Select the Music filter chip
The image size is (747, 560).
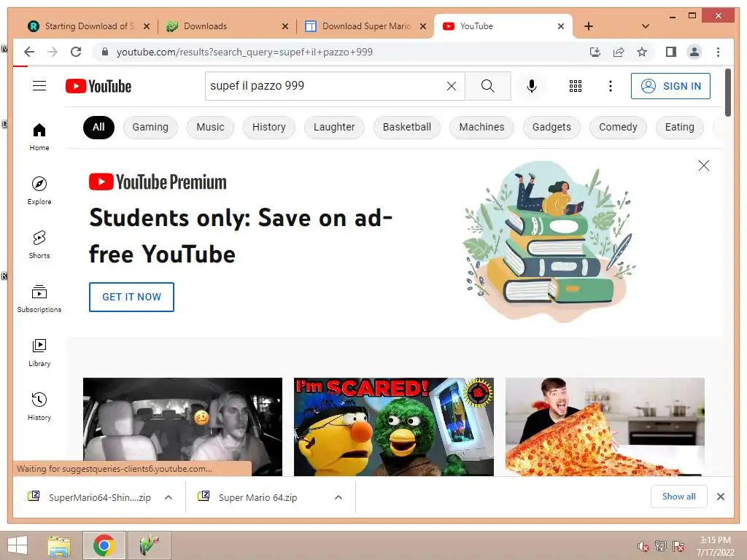210,127
